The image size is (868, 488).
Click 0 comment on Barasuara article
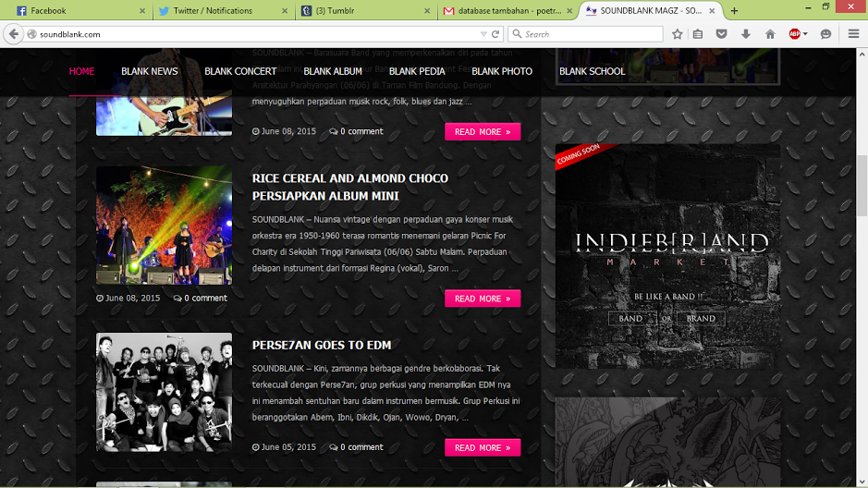pos(357,131)
